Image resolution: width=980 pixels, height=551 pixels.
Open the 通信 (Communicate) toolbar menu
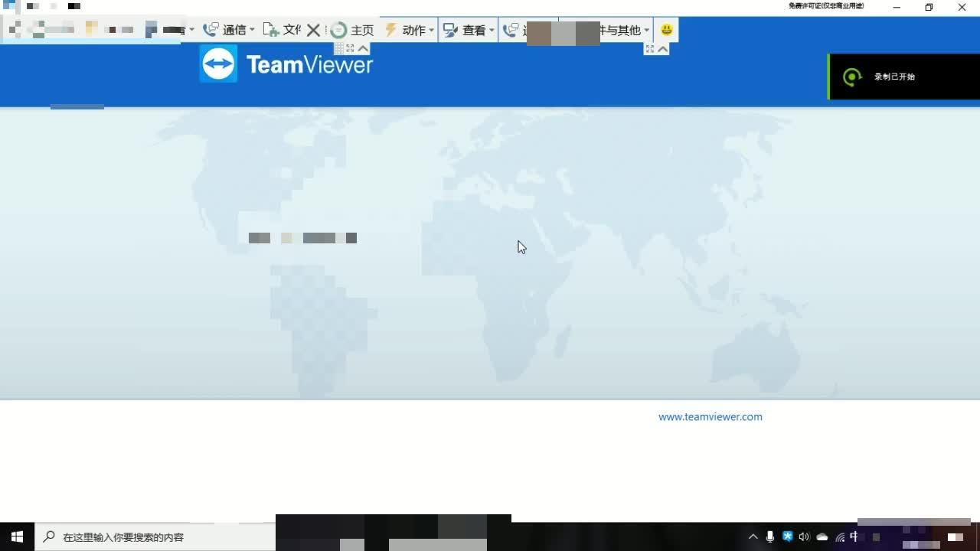[228, 30]
